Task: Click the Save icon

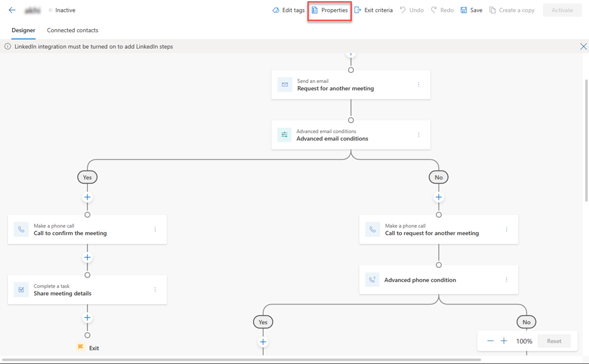Action: 464,10
